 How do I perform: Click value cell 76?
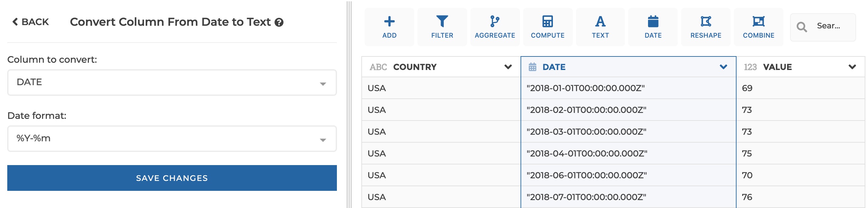click(800, 197)
